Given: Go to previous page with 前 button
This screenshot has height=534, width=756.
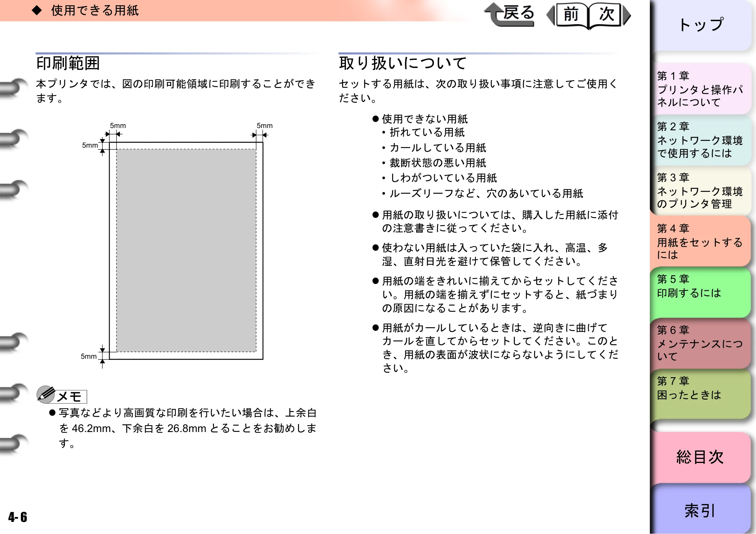Looking at the screenshot, I should pyautogui.click(x=568, y=15).
